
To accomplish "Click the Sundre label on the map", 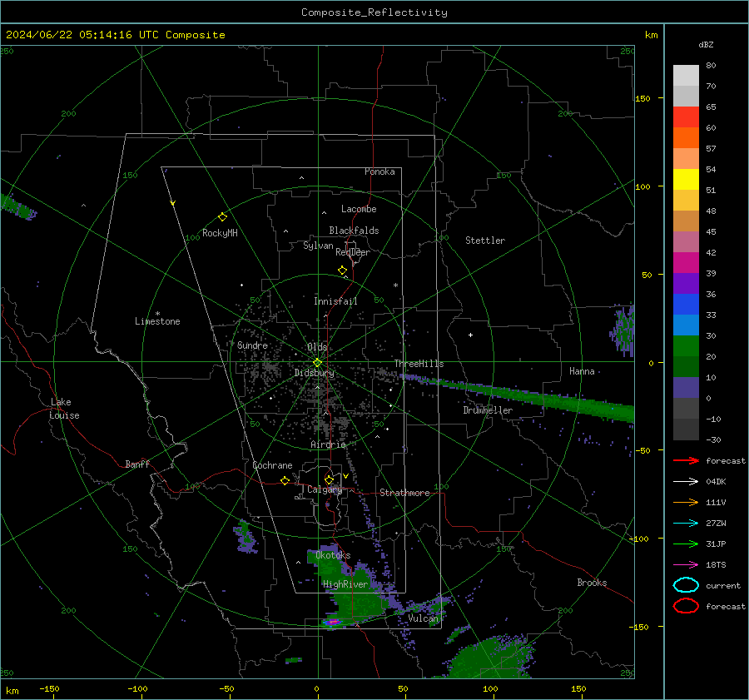I will click(252, 345).
